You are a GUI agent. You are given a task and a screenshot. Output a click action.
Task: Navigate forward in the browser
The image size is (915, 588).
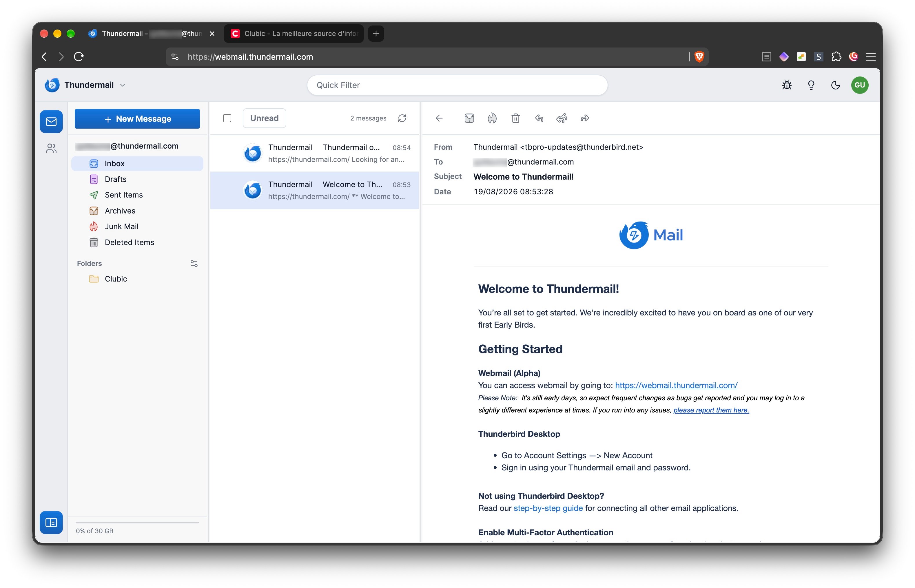pyautogui.click(x=61, y=56)
